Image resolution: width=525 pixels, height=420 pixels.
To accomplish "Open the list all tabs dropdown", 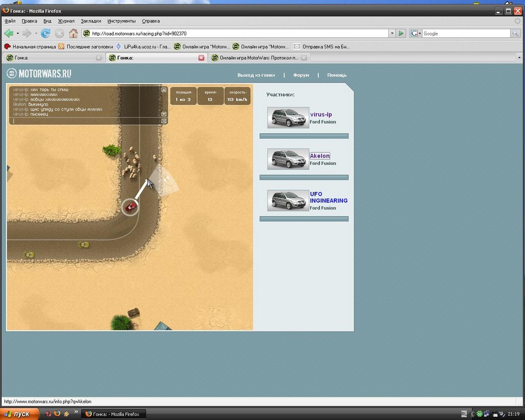I will pos(519,58).
